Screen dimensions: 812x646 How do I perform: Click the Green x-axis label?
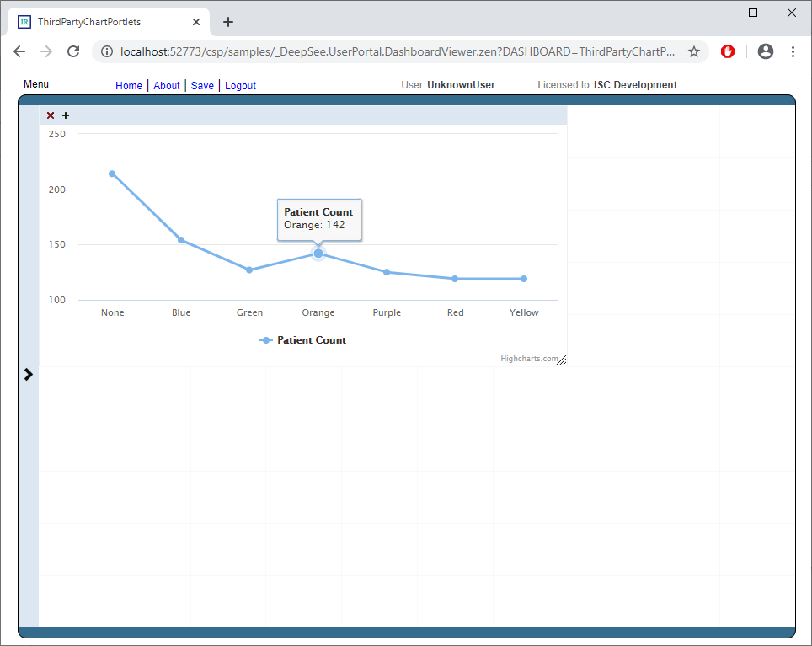click(249, 312)
